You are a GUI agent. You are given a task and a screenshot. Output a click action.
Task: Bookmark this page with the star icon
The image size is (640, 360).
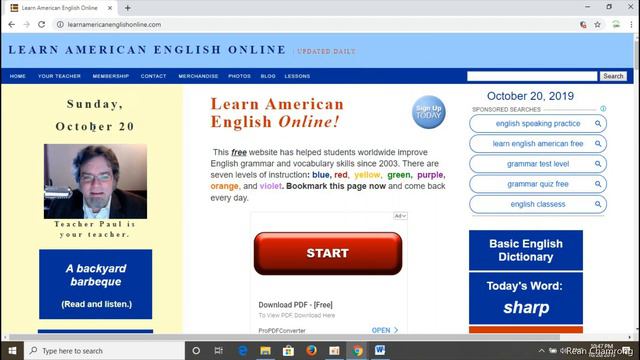click(598, 24)
